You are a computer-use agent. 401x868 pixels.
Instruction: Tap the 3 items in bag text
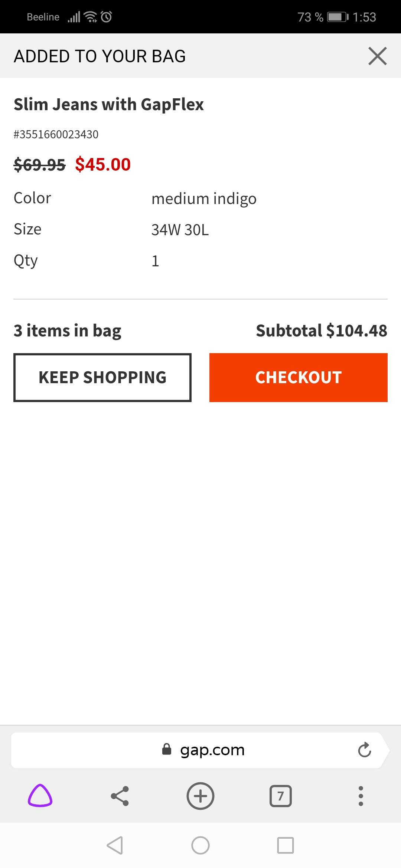point(68,331)
